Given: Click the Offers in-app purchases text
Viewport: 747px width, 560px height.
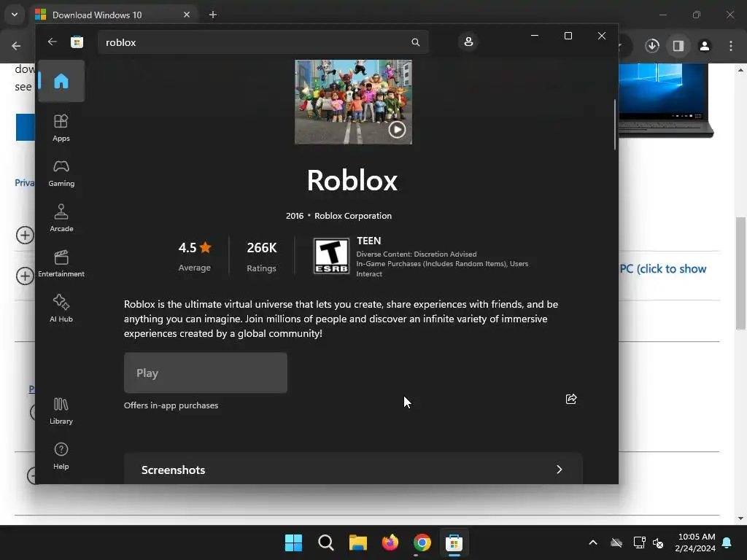Looking at the screenshot, I should tap(171, 405).
